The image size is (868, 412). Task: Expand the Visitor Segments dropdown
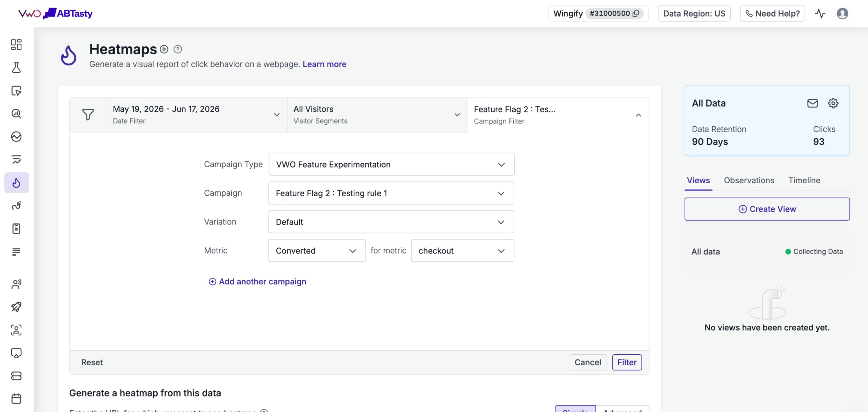[377, 115]
